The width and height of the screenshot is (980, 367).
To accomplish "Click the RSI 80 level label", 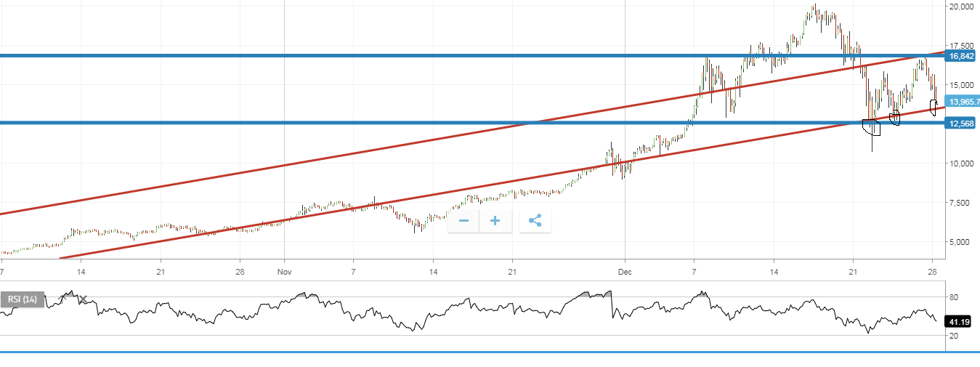I will coord(953,297).
